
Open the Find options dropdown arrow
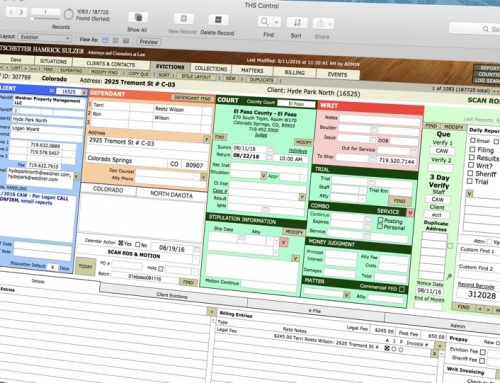click(277, 22)
